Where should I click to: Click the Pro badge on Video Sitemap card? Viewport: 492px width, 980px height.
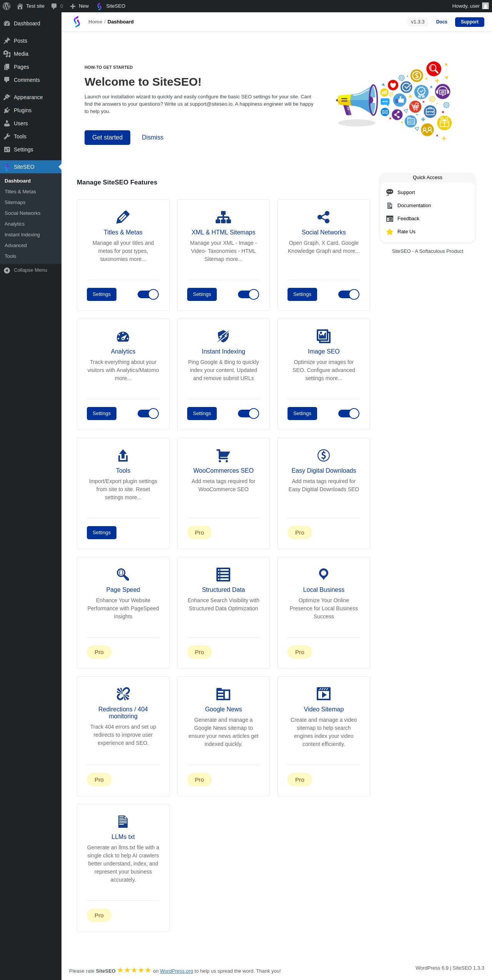300,780
